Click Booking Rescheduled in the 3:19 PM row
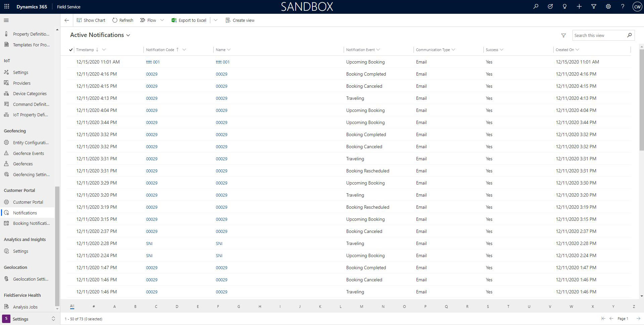 click(x=368, y=207)
